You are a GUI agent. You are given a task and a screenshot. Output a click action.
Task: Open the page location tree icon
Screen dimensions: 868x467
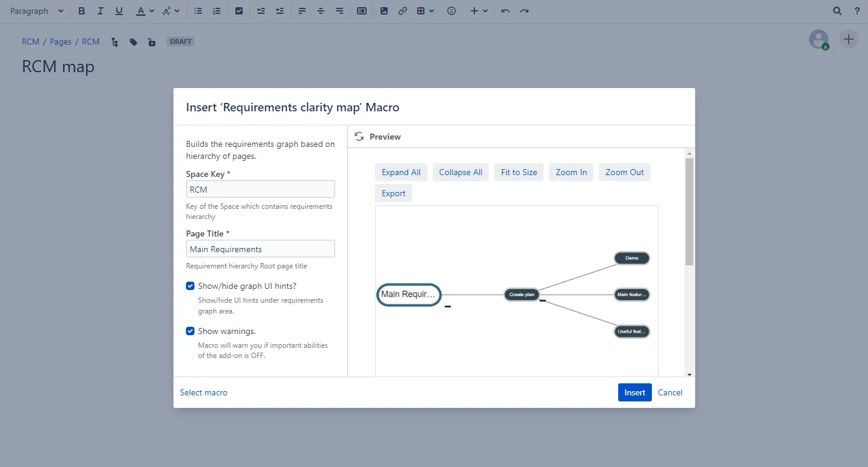point(115,42)
